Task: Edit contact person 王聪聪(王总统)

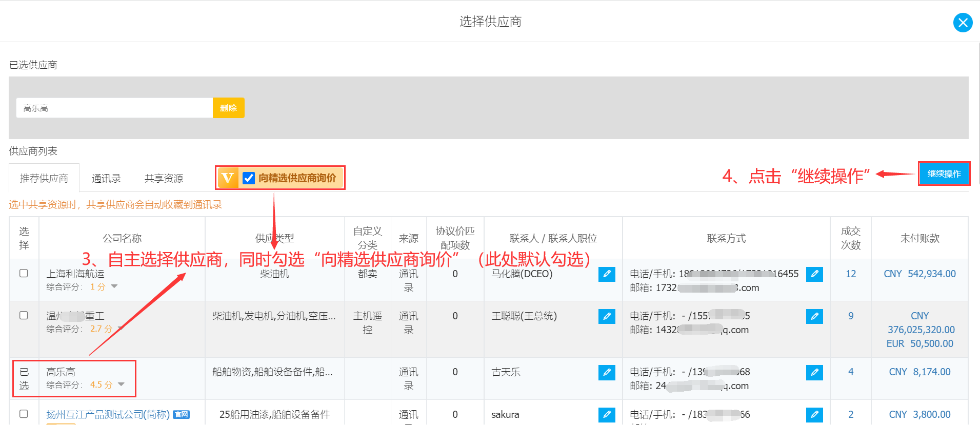Action: [607, 316]
